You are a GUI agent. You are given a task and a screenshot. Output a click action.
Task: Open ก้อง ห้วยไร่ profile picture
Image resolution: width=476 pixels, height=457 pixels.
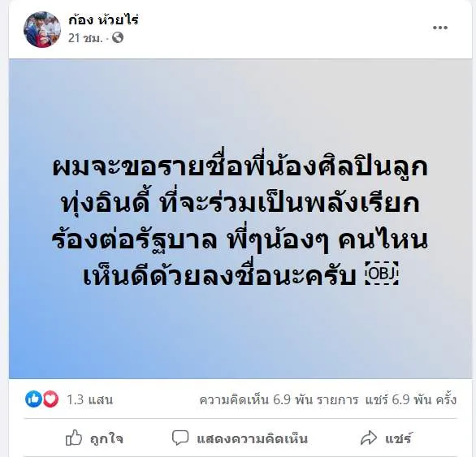42,29
